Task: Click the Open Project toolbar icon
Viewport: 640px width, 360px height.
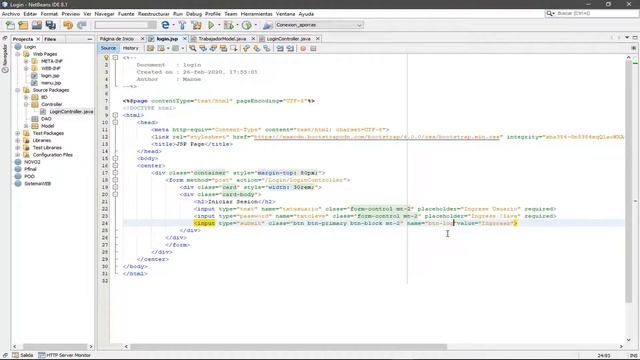Action: coord(37,25)
